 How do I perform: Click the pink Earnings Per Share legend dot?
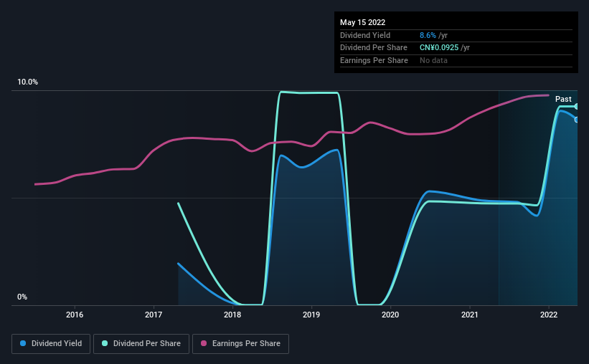click(204, 343)
